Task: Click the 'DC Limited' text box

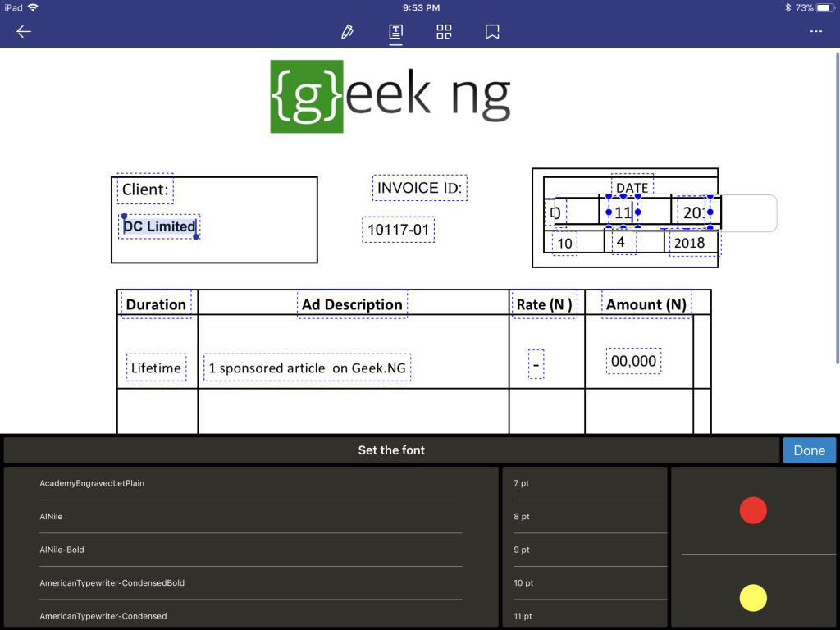Action: [159, 226]
